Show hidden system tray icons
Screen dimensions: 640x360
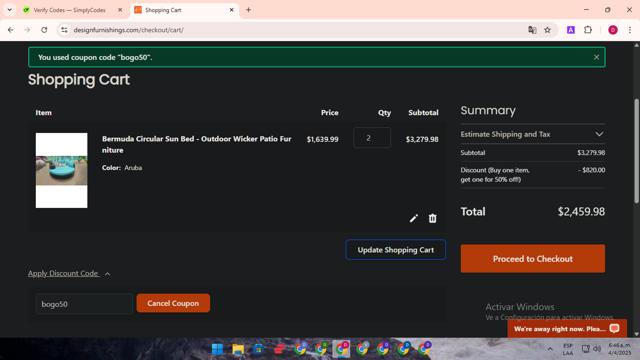tap(550, 349)
